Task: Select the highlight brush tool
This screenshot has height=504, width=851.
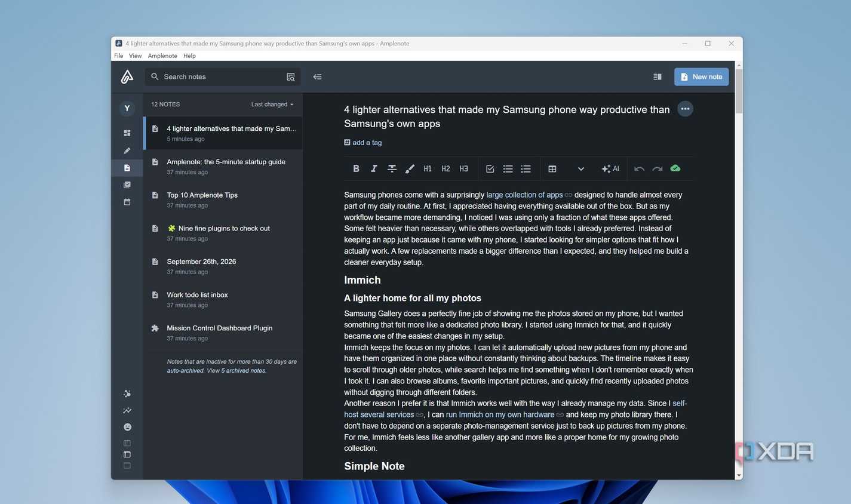Action: pyautogui.click(x=410, y=168)
